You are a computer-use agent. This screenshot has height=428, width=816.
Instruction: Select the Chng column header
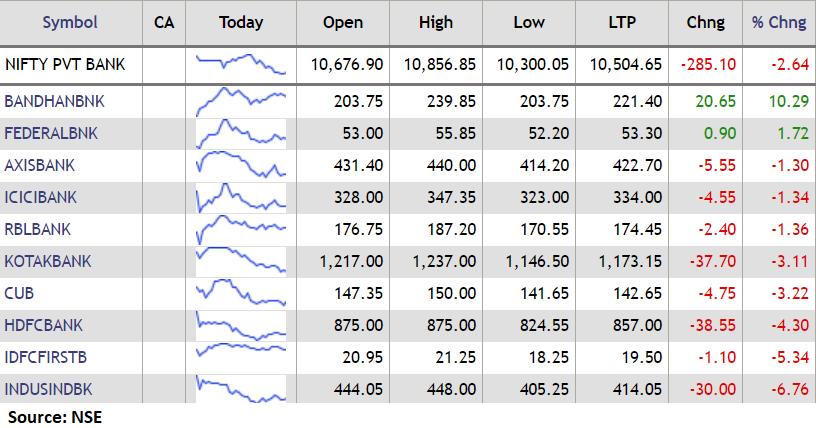coord(706,22)
